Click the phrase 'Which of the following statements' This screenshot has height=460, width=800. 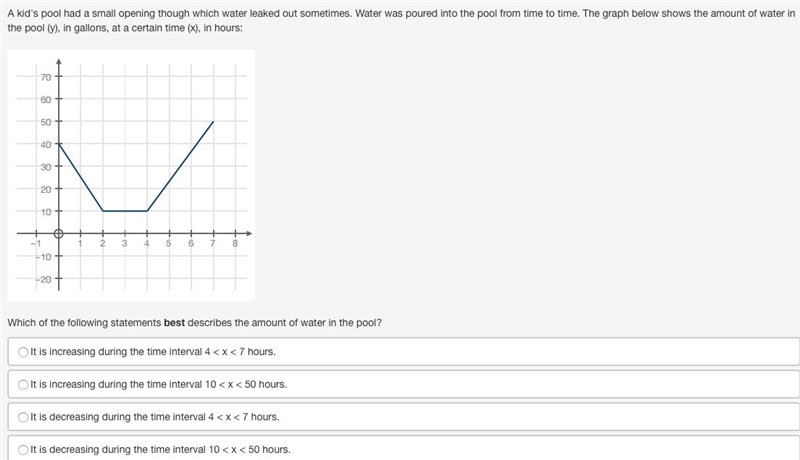(84, 323)
